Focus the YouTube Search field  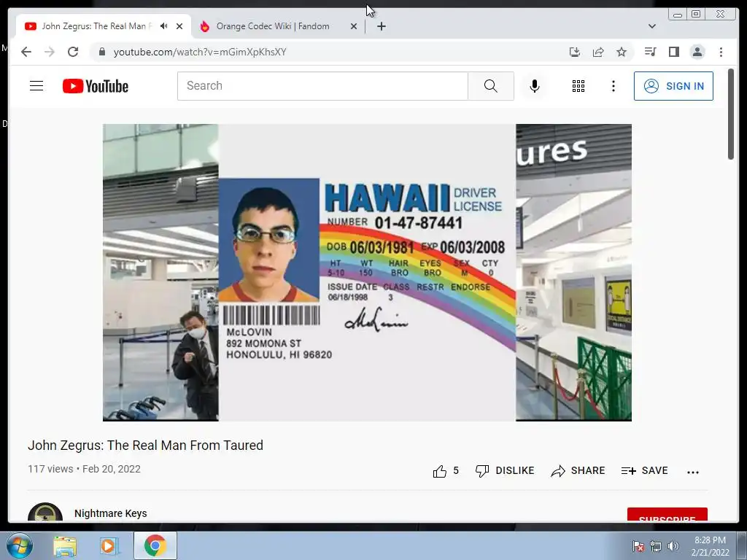click(322, 86)
